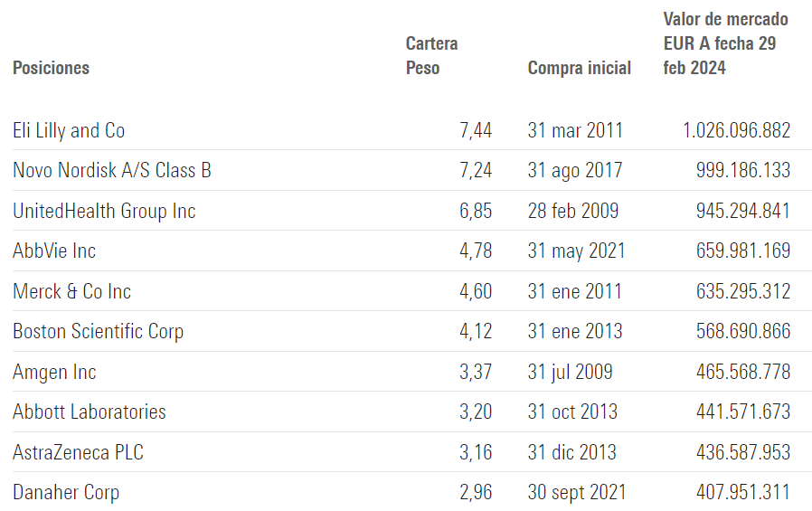Click the AstraZeneca PLC position
Image resolution: width=812 pixels, height=511 pixels.
click(x=78, y=452)
